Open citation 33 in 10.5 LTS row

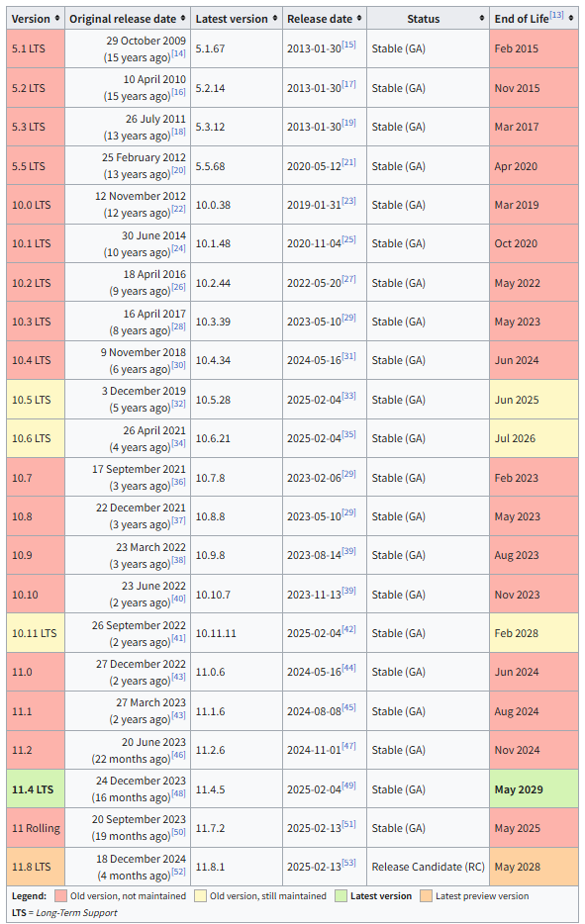point(348,396)
